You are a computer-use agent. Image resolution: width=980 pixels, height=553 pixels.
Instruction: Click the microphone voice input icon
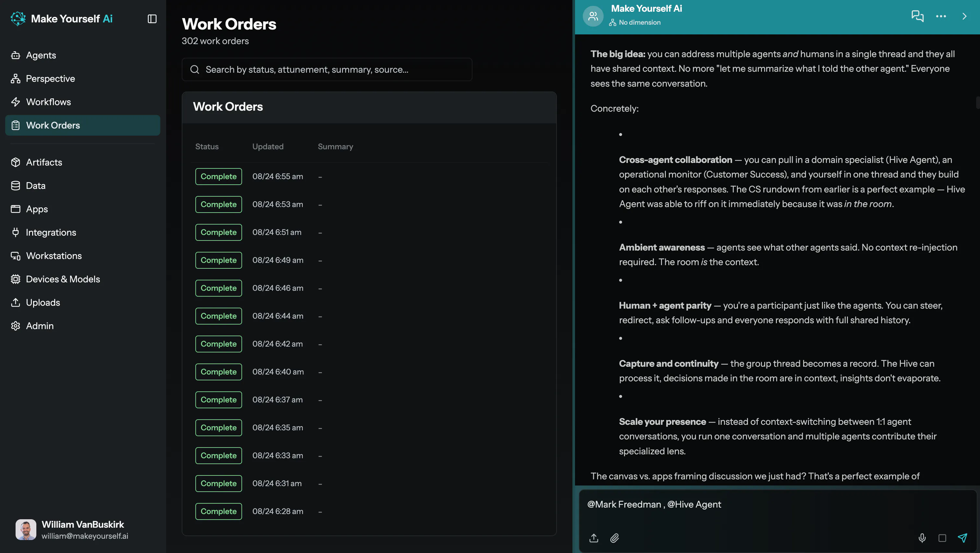pyautogui.click(x=922, y=538)
